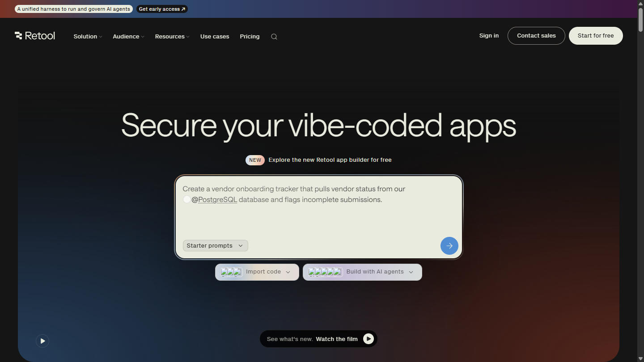Expand the Solution menu
Screen dimensions: 644x362
click(x=88, y=37)
